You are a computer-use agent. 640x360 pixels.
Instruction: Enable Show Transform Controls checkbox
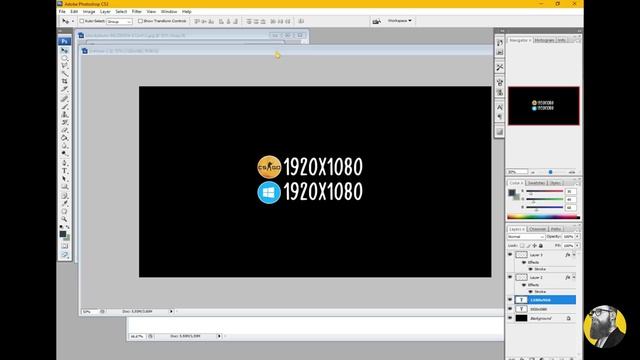click(x=140, y=21)
